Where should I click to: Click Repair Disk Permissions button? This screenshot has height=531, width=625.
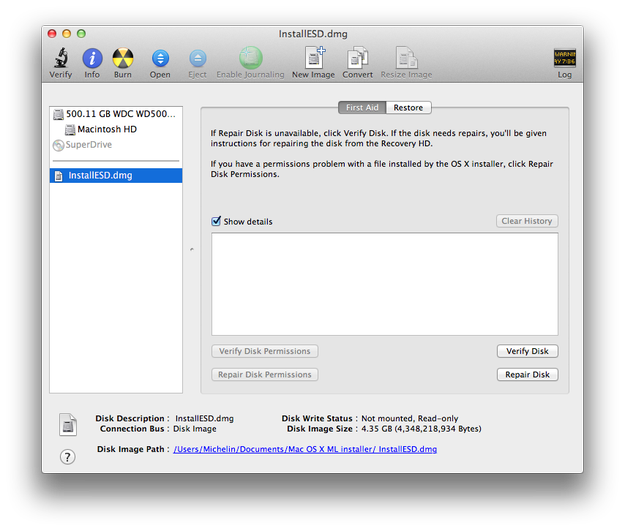pyautogui.click(x=265, y=375)
